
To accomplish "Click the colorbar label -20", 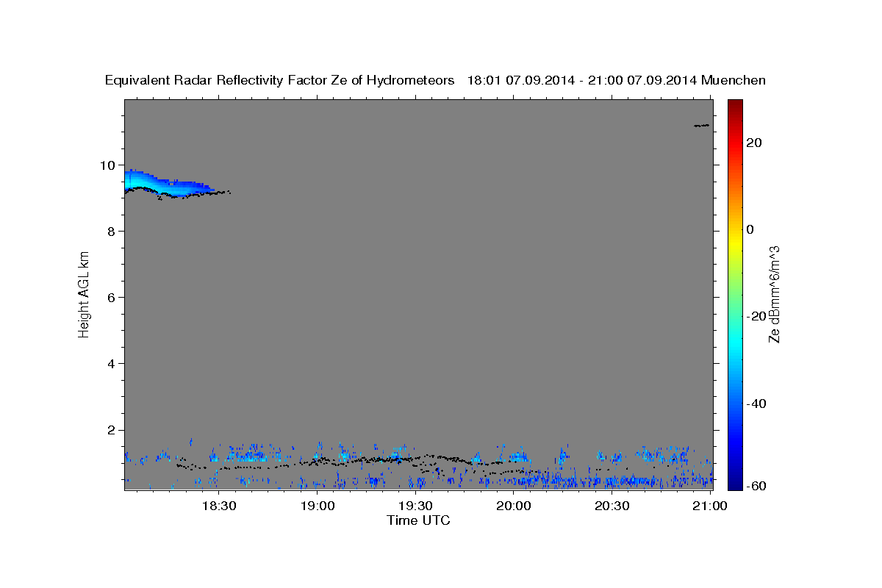I will 757,316.
